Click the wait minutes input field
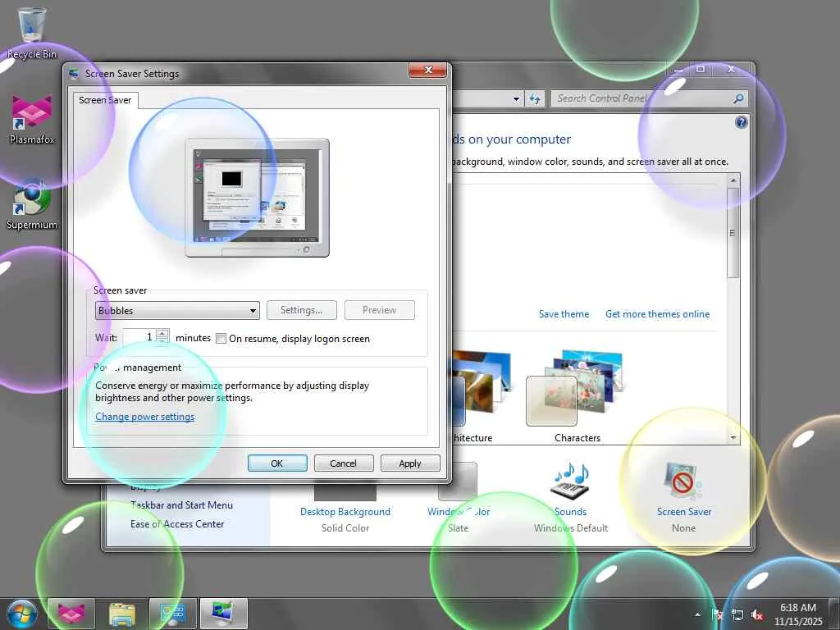This screenshot has width=840, height=630. pos(139,337)
